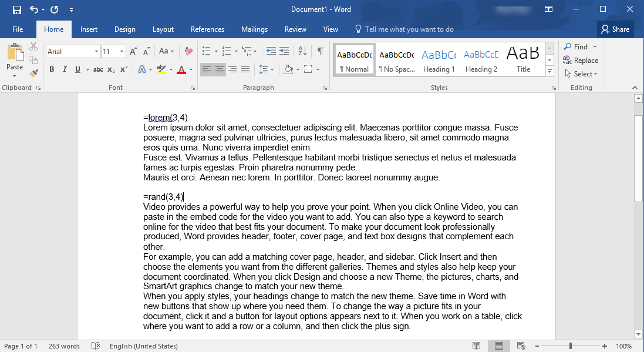The width and height of the screenshot is (644, 352).
Task: Click the Text Effects glowing A icon
Action: pos(141,69)
